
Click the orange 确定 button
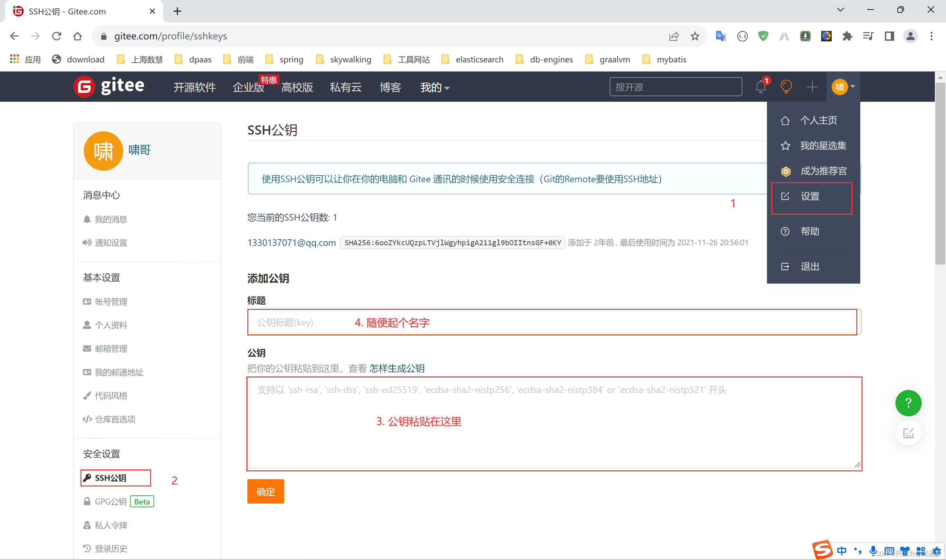265,491
